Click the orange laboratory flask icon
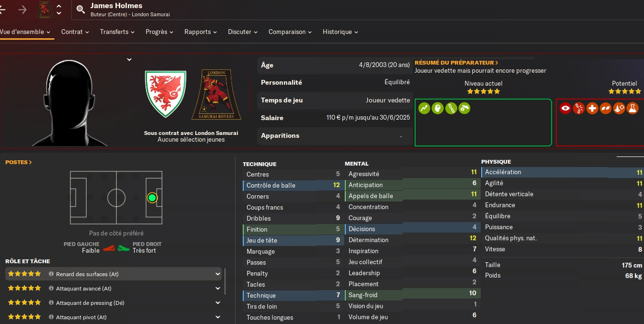Image resolution: width=644 pixels, height=324 pixels. coord(632,109)
